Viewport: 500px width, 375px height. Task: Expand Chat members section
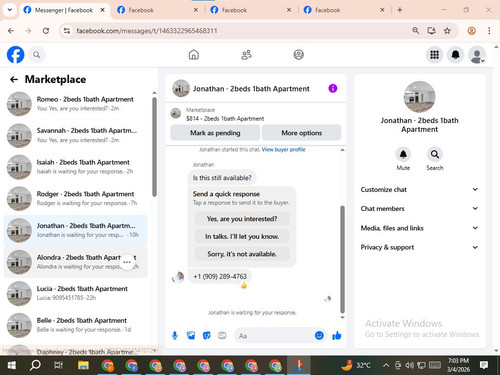pyautogui.click(x=419, y=208)
